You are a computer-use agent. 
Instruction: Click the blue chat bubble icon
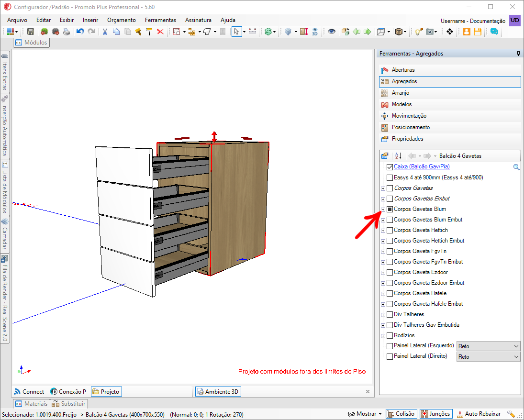tap(494, 32)
